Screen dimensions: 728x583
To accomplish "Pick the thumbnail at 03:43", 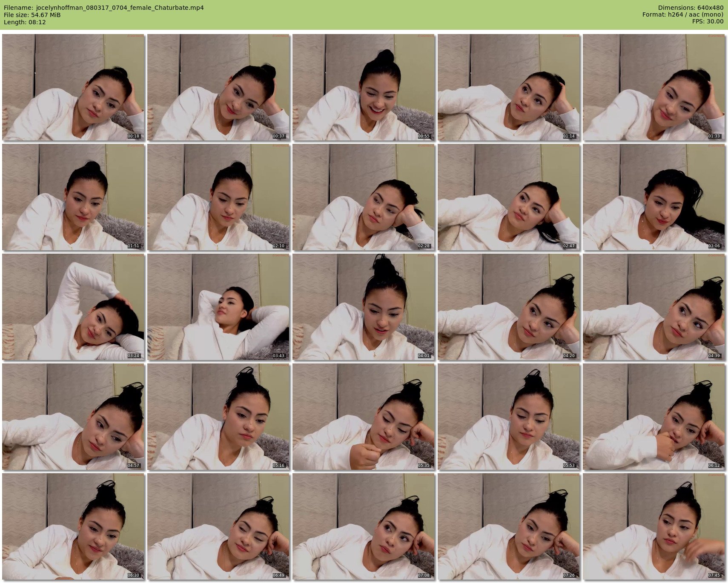I will tap(218, 307).
